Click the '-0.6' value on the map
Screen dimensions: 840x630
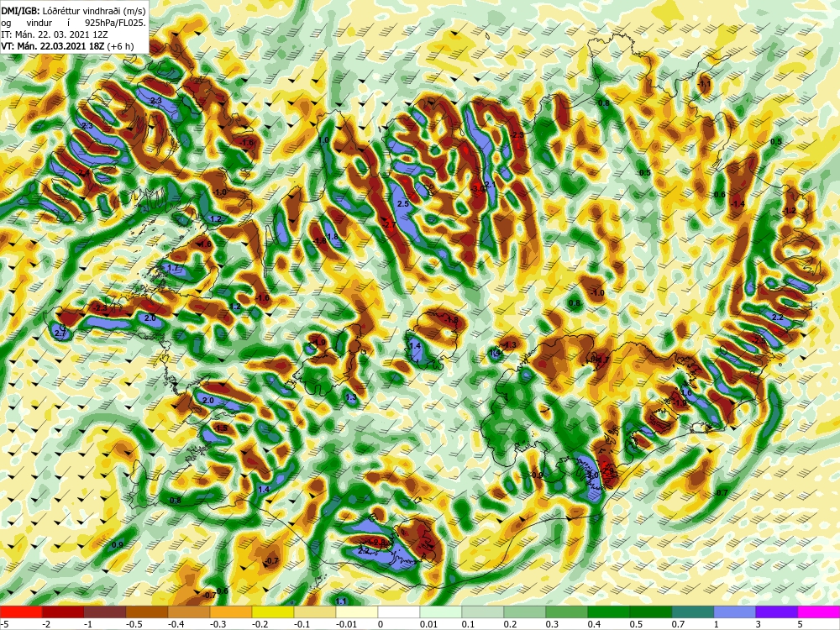pos(720,195)
